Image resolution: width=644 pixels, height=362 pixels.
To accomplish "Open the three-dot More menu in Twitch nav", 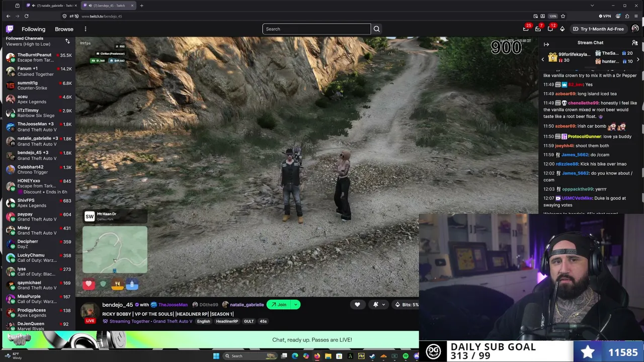I will click(86, 29).
